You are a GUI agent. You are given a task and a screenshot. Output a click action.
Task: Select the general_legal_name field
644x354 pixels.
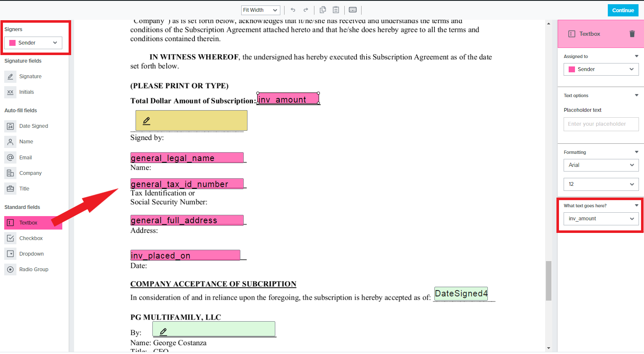pos(187,158)
